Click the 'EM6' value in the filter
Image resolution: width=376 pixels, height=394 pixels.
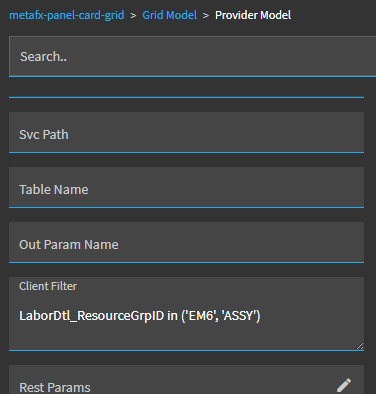click(x=201, y=315)
